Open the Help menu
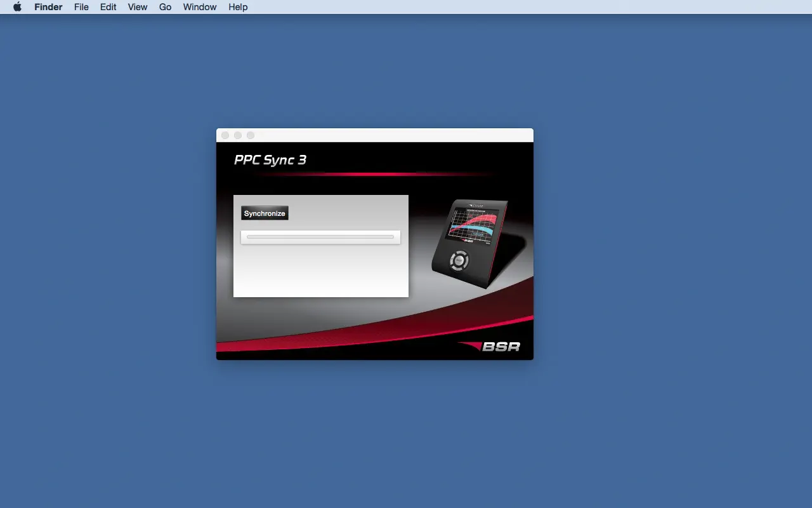Image resolution: width=812 pixels, height=508 pixels. pyautogui.click(x=238, y=7)
